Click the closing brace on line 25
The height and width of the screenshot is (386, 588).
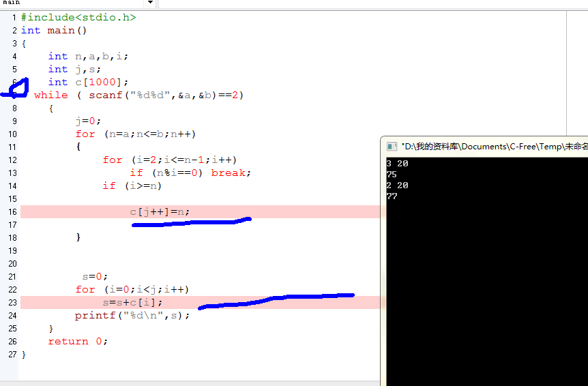click(51, 329)
